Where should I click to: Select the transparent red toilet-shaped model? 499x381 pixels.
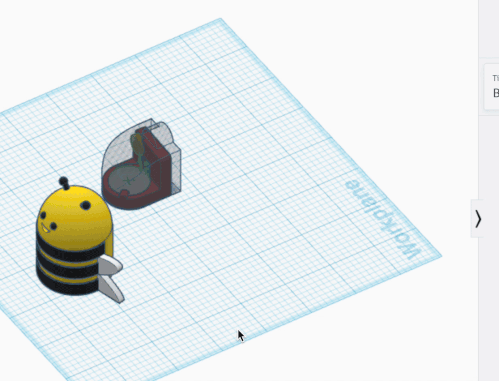click(x=142, y=164)
